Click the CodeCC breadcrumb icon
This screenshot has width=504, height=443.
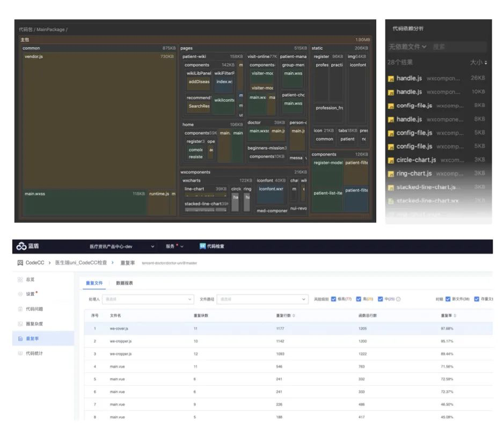click(x=20, y=263)
